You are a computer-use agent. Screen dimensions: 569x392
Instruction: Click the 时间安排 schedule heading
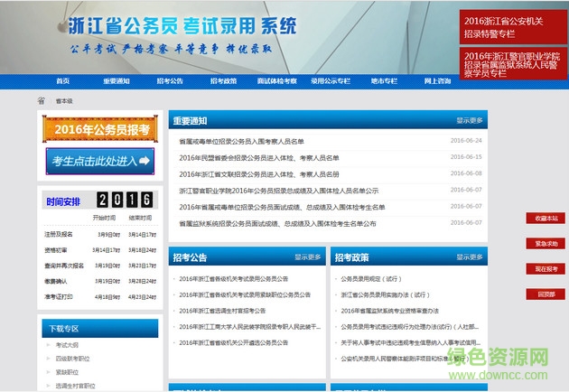click(x=63, y=201)
